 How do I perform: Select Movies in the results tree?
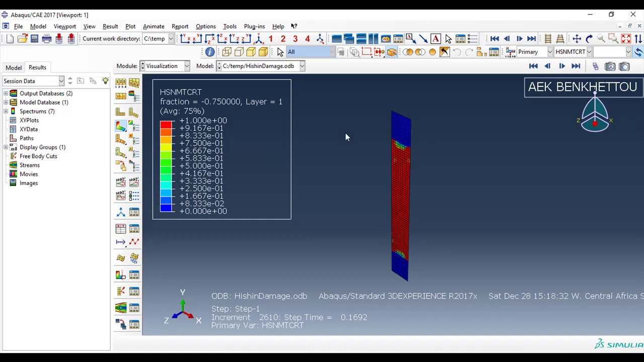29,174
